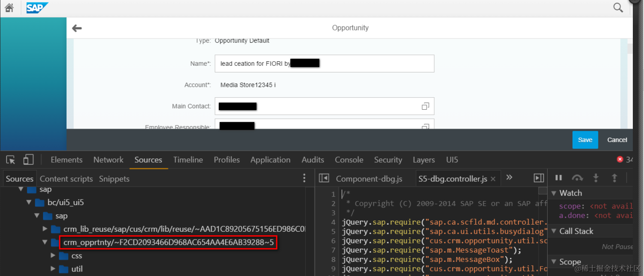Click the Main Contact input field

tap(324, 106)
